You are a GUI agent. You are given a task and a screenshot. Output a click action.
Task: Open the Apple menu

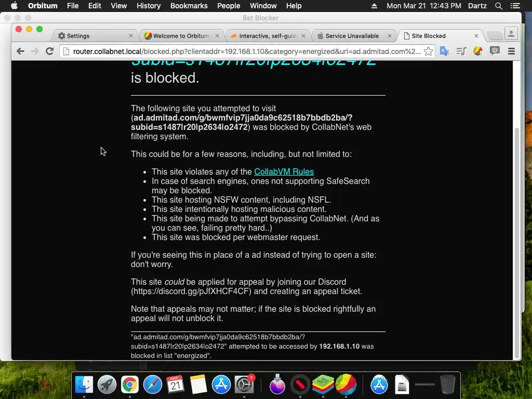click(x=14, y=6)
